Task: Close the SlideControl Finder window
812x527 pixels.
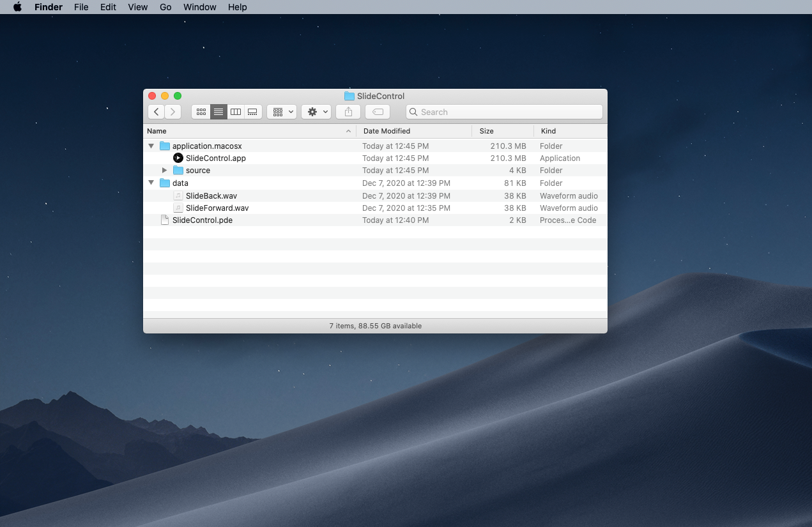Action: (152, 96)
